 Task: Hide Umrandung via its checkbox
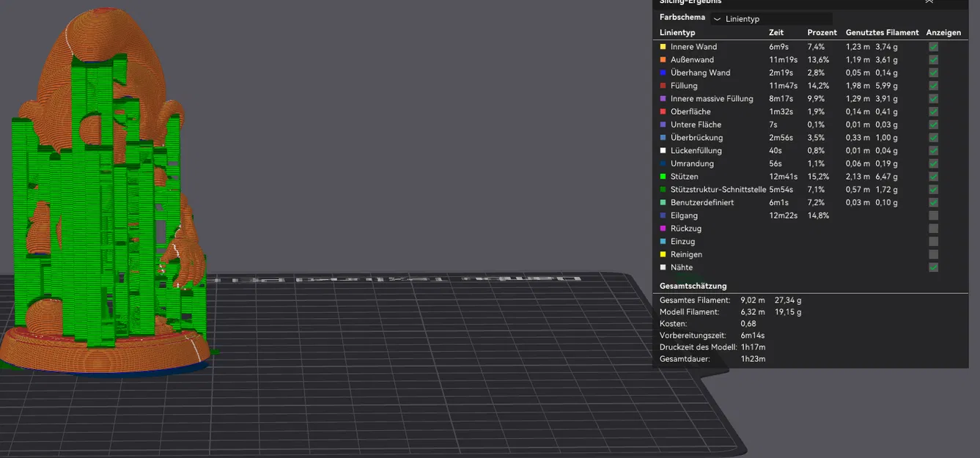pyautogui.click(x=933, y=163)
